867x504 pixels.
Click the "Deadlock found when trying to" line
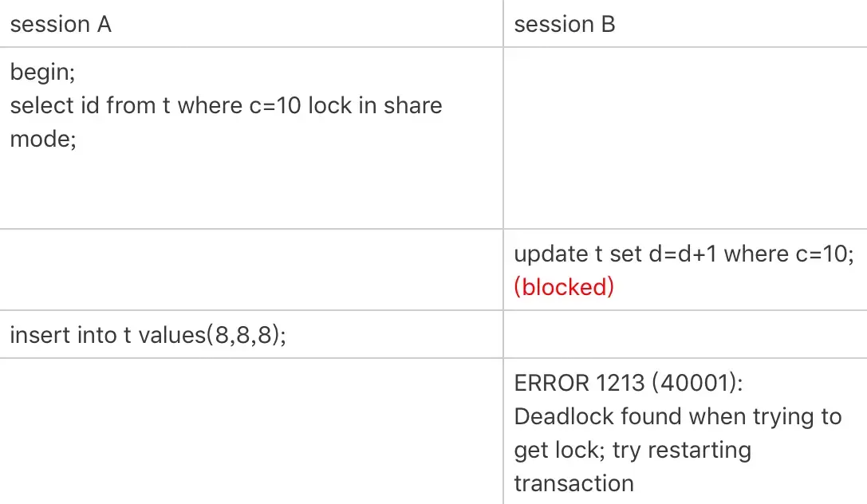pyautogui.click(x=678, y=416)
